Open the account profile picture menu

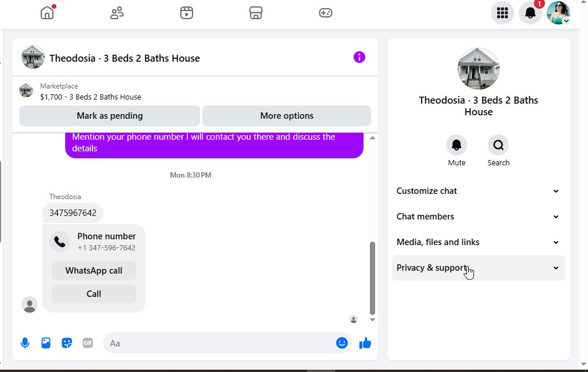coord(558,13)
